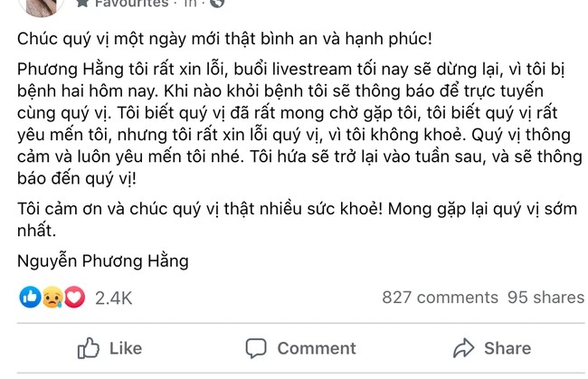Click the blue Like reaction icon
The image size is (588, 379).
pyautogui.click(x=28, y=297)
